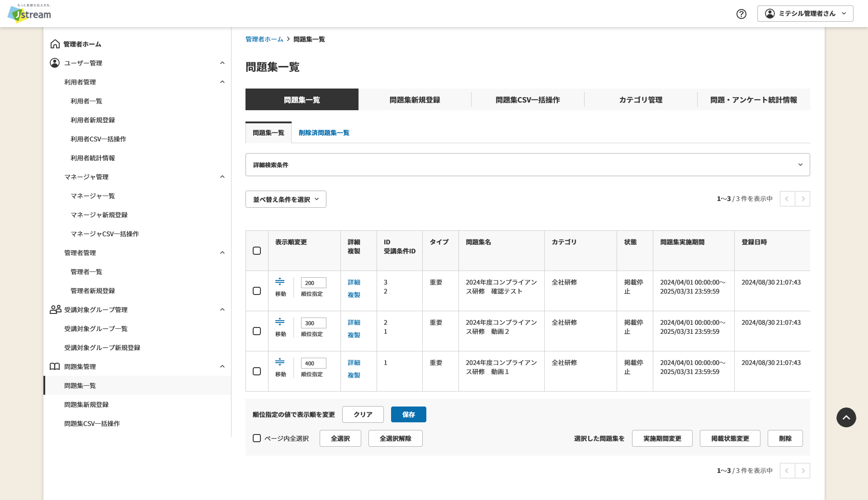Select the dark 問題集一覧 top tab
The height and width of the screenshot is (500, 868).
click(x=302, y=99)
